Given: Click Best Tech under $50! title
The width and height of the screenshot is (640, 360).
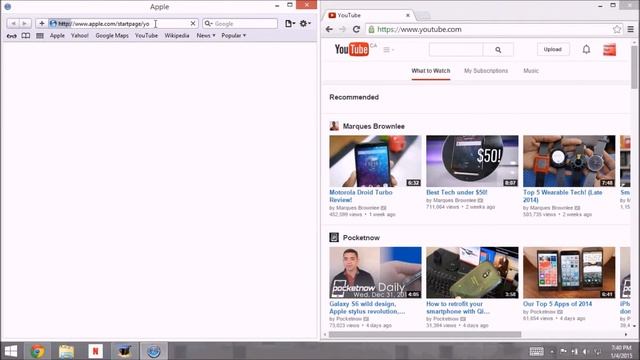Looking at the screenshot, I should coord(457,192).
